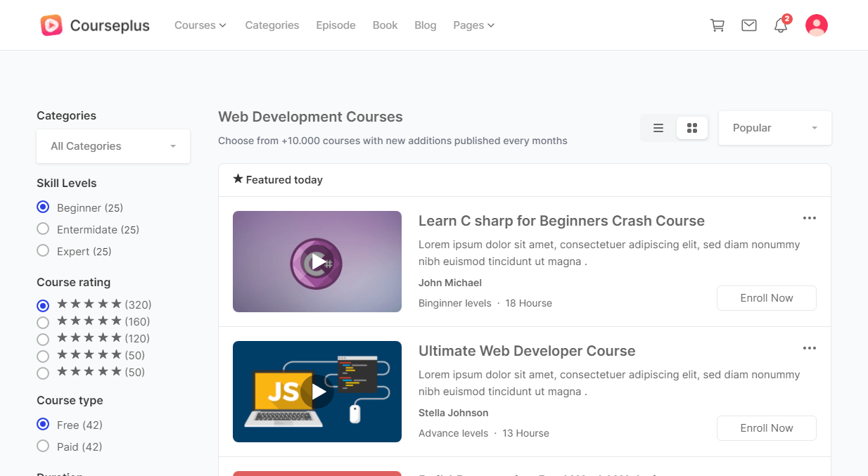Open more options for C sharp course
The image size is (868, 476).
point(809,218)
